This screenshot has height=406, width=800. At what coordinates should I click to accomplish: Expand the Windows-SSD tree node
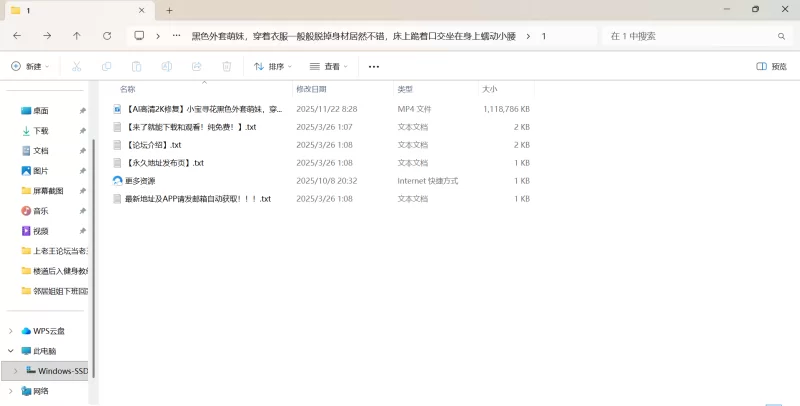(15, 371)
